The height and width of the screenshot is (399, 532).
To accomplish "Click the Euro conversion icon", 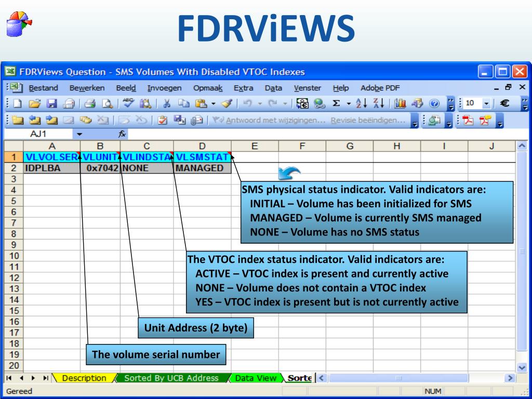I will tap(302, 103).
